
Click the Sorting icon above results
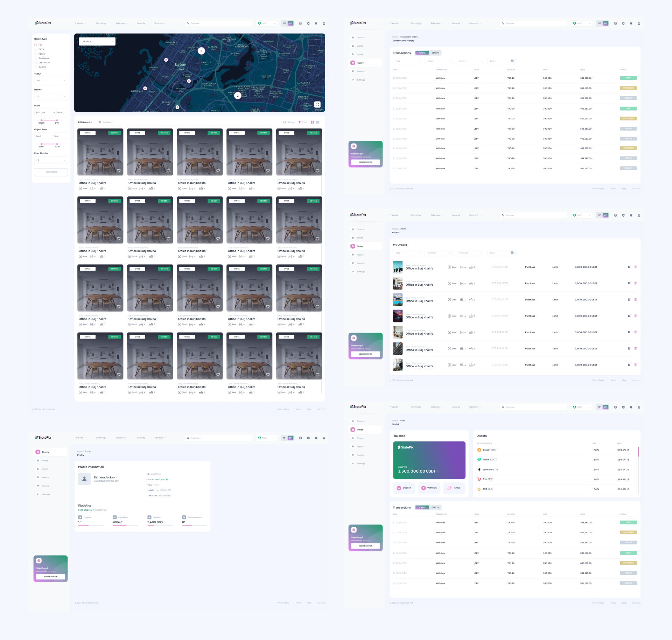[x=285, y=122]
